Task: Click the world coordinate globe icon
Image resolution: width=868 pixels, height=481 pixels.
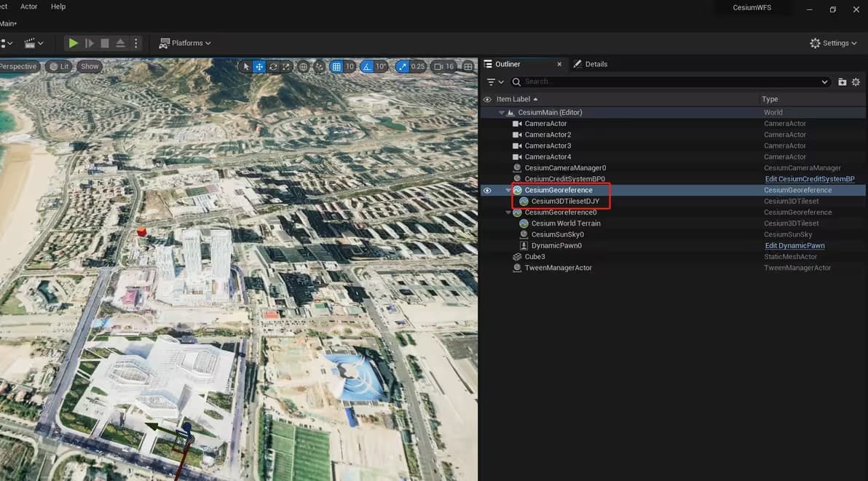Action: [x=303, y=67]
